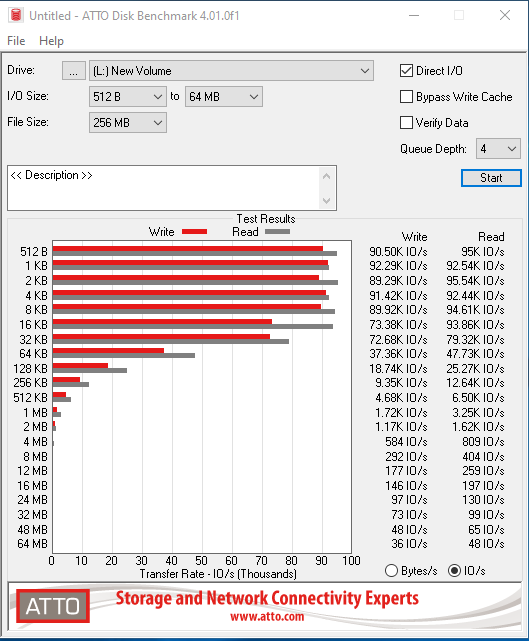The height and width of the screenshot is (641, 529).
Task: Open the drive browse button with ellipsis
Action: pyautogui.click(x=74, y=71)
